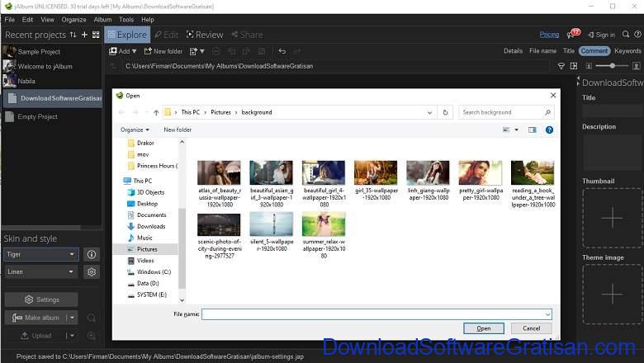
Task: Show skin info for Tiger
Action: point(92,255)
